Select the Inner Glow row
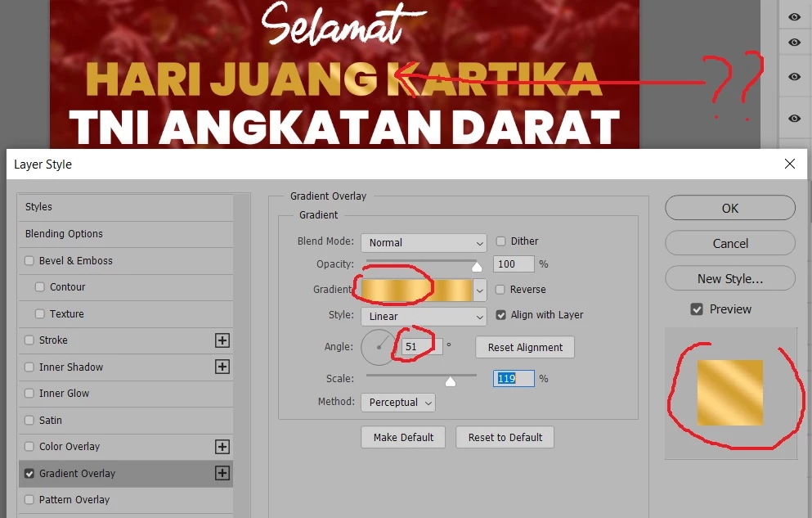The width and height of the screenshot is (812, 518). (x=126, y=393)
